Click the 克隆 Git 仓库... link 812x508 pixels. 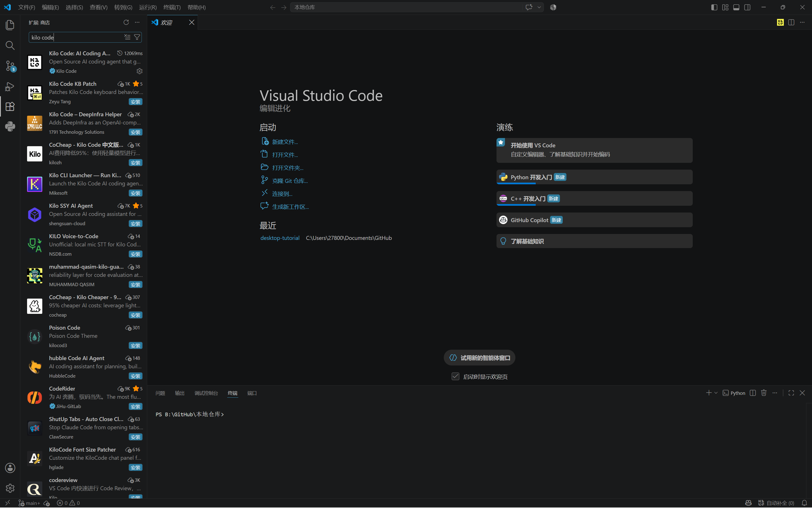[x=290, y=181]
